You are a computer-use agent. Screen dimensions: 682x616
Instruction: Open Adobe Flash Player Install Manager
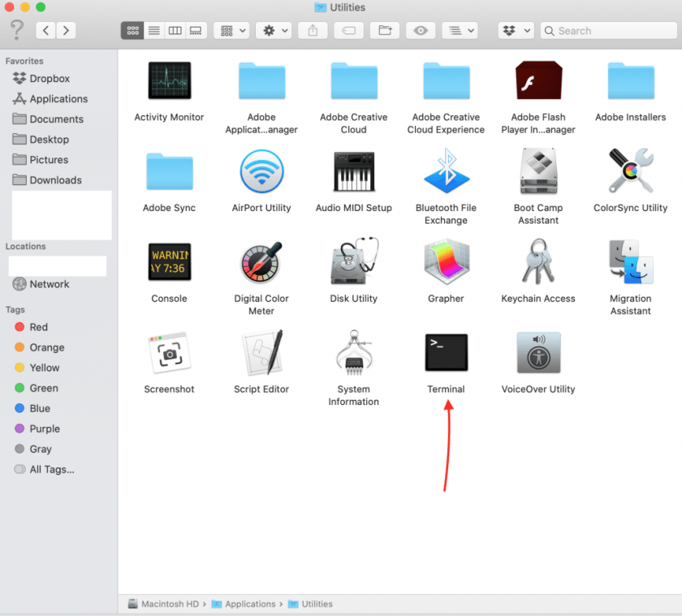[x=538, y=81]
